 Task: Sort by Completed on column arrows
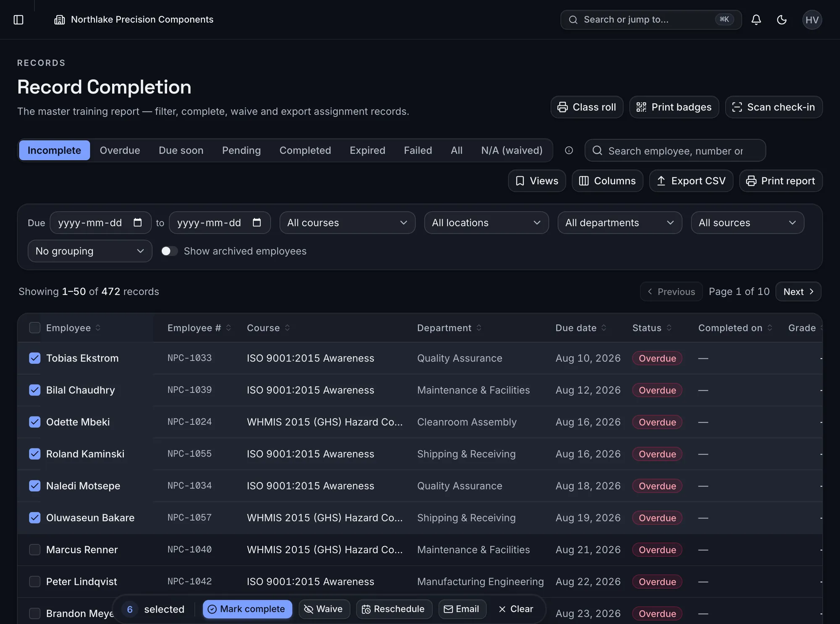point(770,328)
